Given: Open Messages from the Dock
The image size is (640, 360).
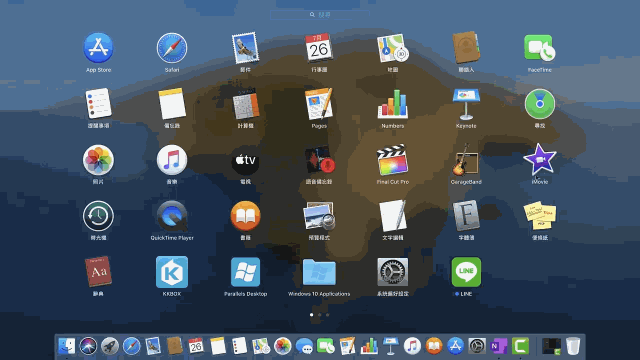Looking at the screenshot, I should (304, 346).
